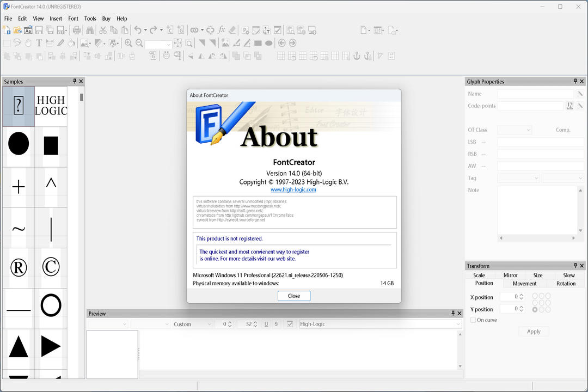Expand the High-Logic preview text dropdown

[x=458, y=324]
